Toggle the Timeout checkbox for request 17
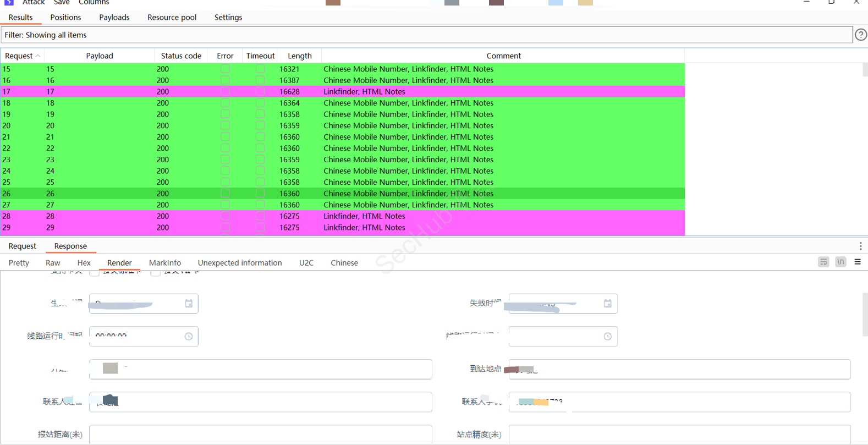The width and height of the screenshot is (868, 445). (x=260, y=92)
